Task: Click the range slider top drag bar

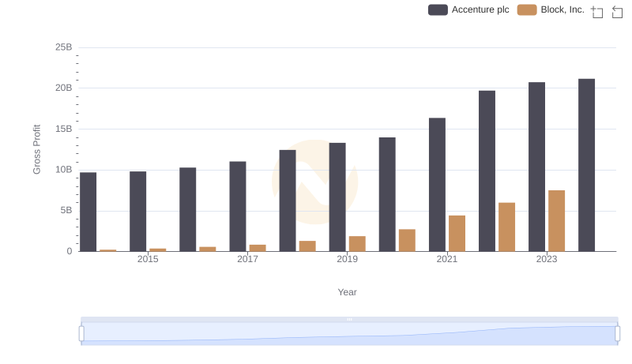Action: click(x=349, y=319)
